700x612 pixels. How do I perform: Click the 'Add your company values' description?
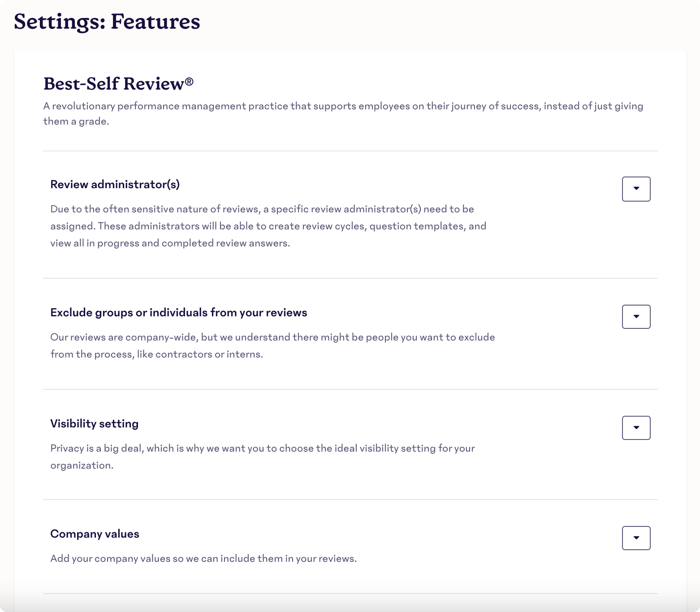(203, 558)
